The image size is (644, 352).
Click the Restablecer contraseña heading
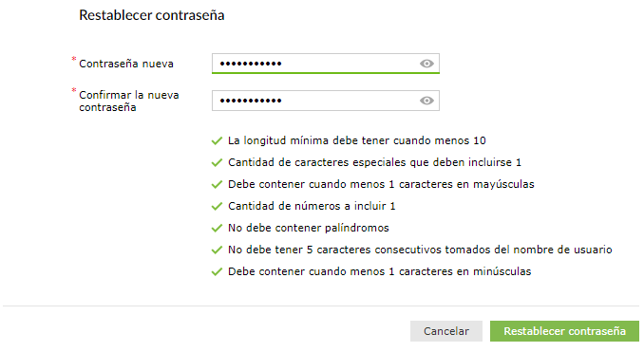tap(152, 15)
